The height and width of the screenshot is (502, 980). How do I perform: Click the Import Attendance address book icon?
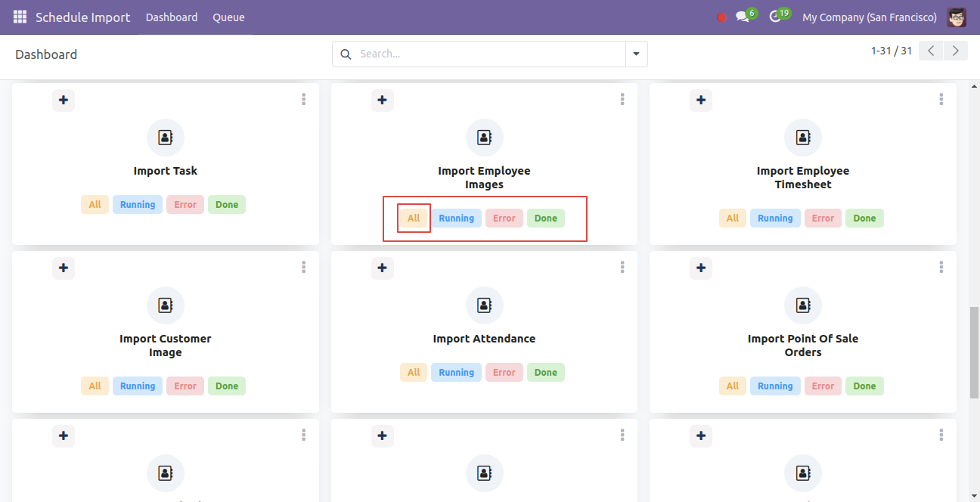click(485, 305)
